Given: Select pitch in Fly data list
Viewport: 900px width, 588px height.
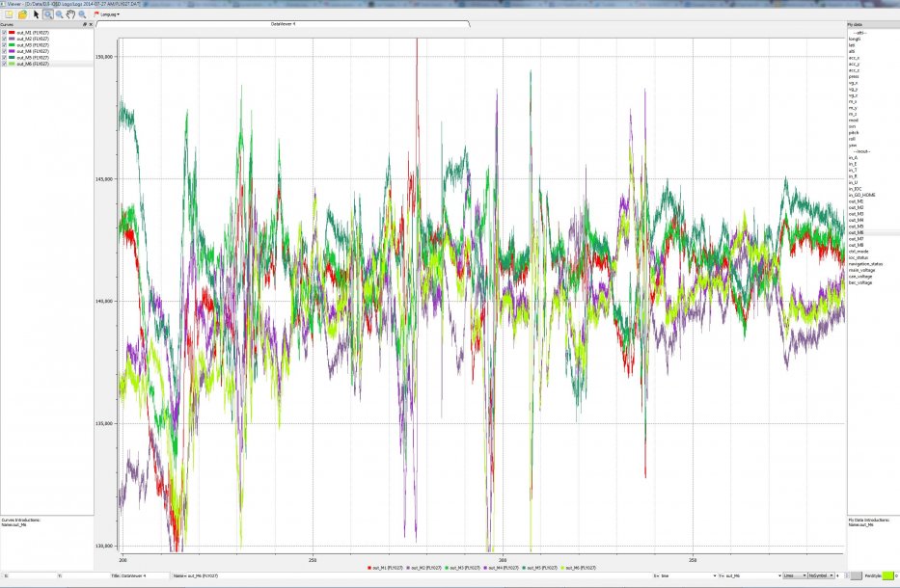Looking at the screenshot, I should coord(854,133).
